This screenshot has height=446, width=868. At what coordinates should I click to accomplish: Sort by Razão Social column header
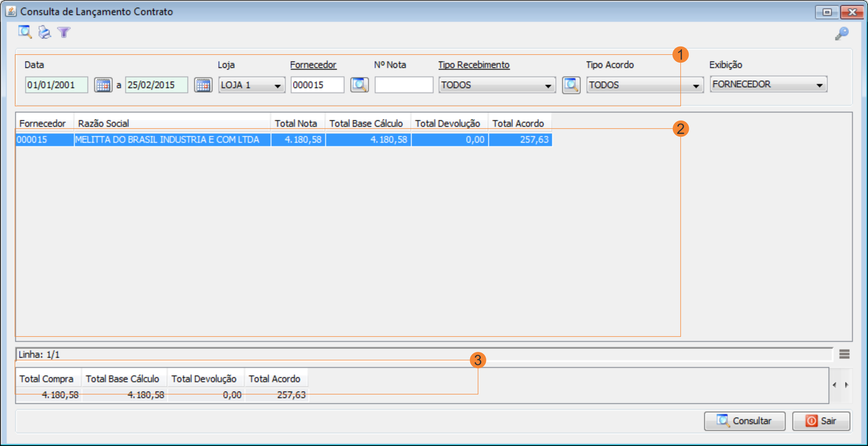[x=172, y=123]
